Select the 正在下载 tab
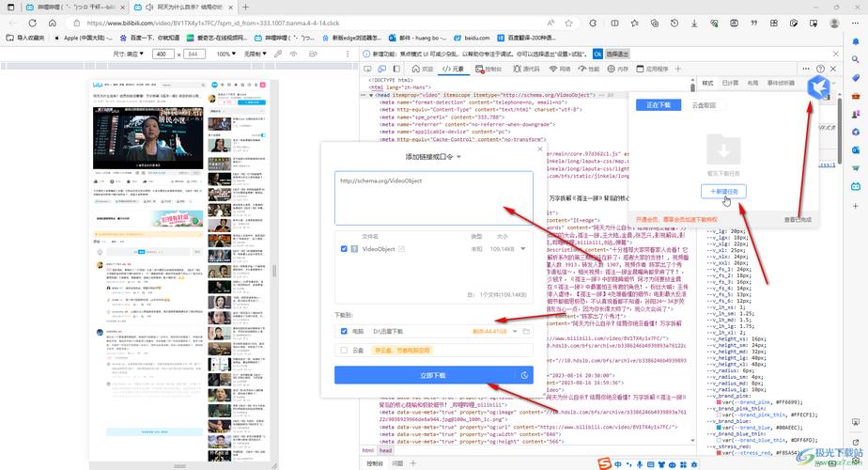 pyautogui.click(x=659, y=105)
